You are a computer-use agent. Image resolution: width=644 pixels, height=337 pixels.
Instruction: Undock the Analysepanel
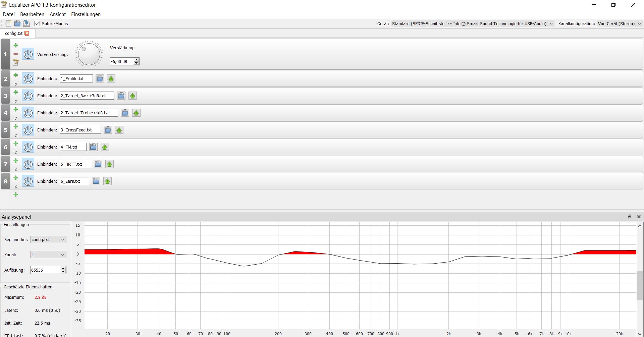pos(630,217)
